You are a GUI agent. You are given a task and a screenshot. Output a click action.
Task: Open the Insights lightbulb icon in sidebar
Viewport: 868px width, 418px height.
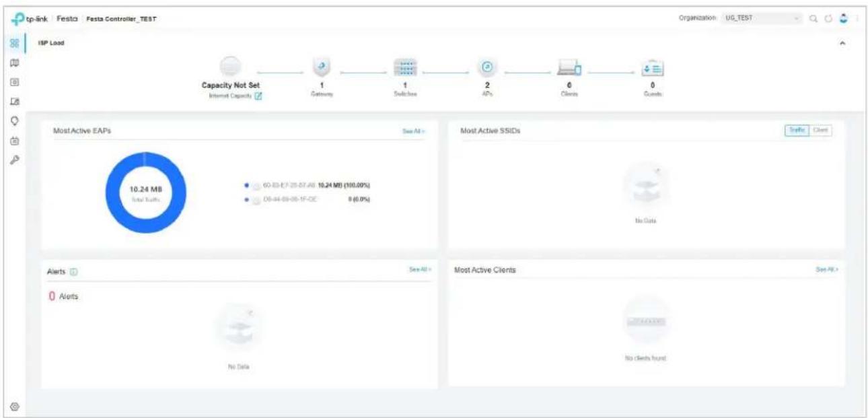(x=13, y=120)
